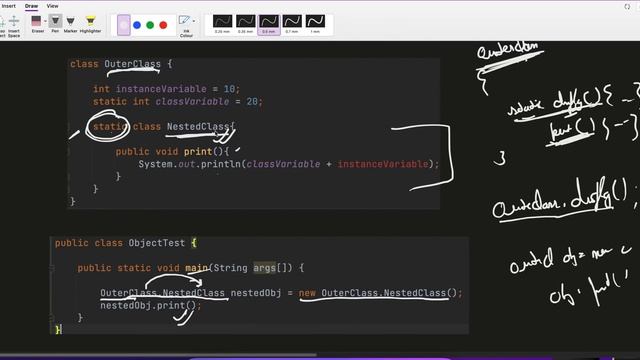Click the text 'OuterClass' in class declaration
The height and width of the screenshot is (360, 640).
point(132,64)
